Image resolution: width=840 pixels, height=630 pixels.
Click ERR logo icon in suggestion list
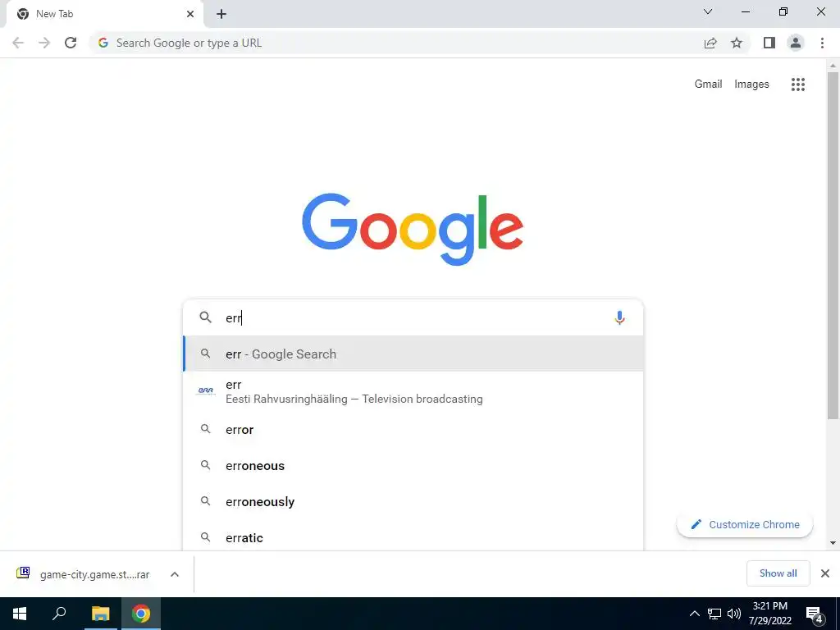pyautogui.click(x=206, y=390)
